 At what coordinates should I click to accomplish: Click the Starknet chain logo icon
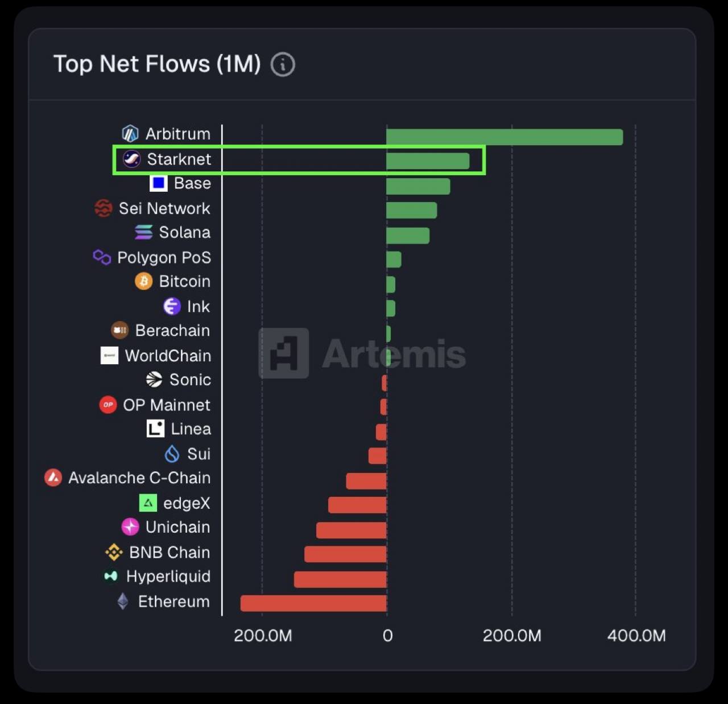pyautogui.click(x=132, y=159)
